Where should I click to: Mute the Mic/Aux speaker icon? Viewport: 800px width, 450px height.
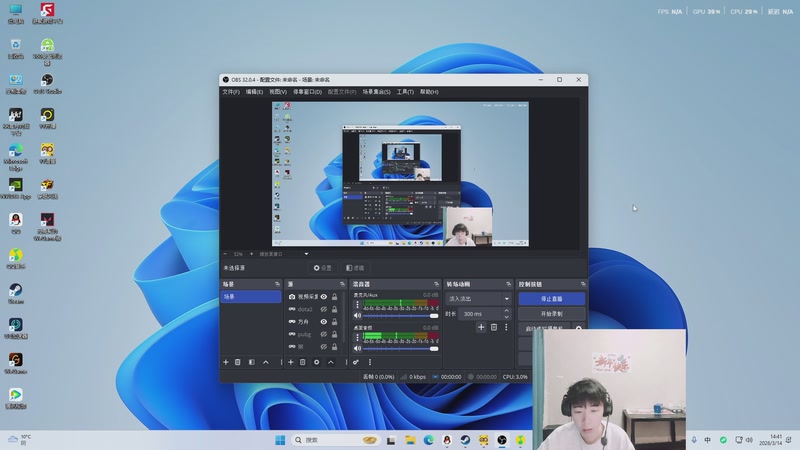click(x=358, y=316)
